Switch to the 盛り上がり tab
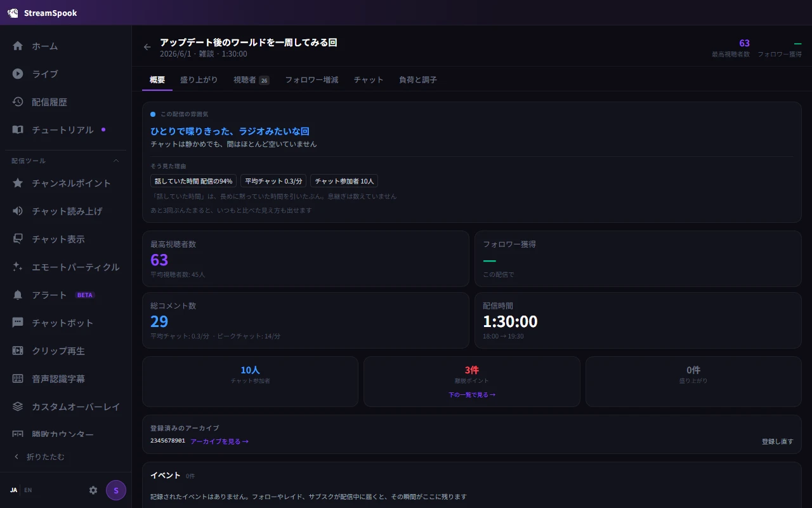812x508 pixels. pyautogui.click(x=199, y=80)
